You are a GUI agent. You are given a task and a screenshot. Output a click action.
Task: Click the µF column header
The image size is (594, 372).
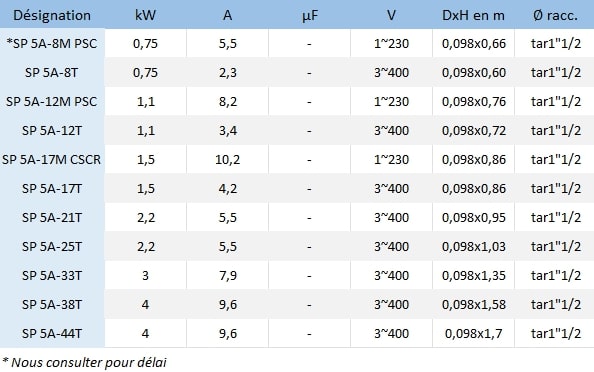[310, 16]
